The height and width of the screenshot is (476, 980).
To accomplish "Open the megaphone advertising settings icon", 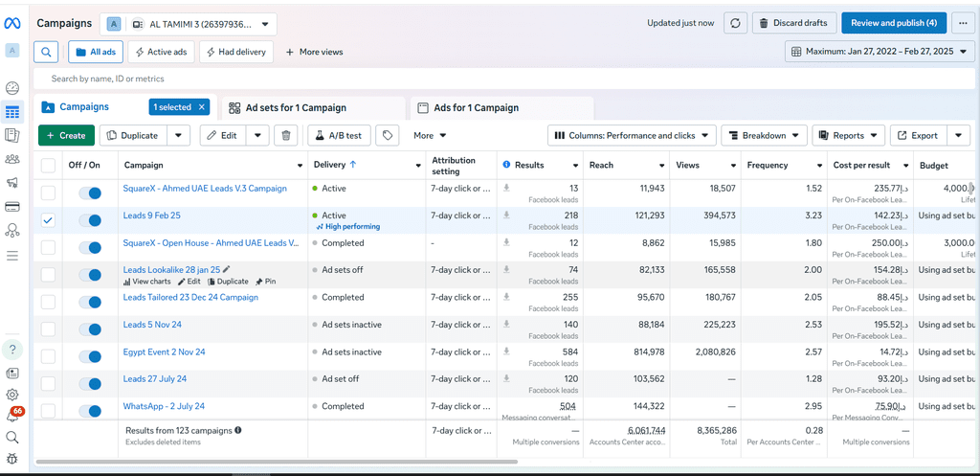I will [x=12, y=183].
